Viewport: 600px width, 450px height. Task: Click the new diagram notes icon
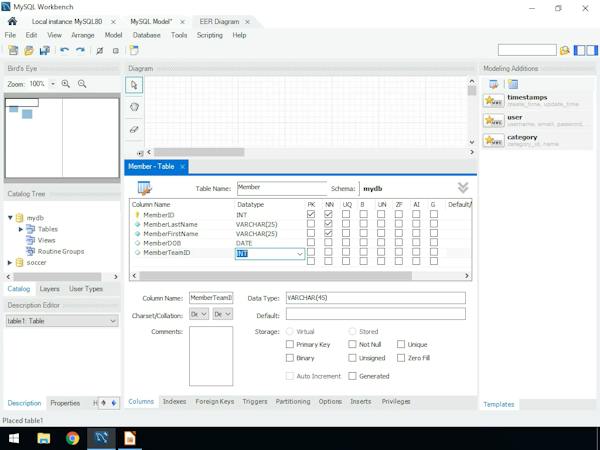134,50
